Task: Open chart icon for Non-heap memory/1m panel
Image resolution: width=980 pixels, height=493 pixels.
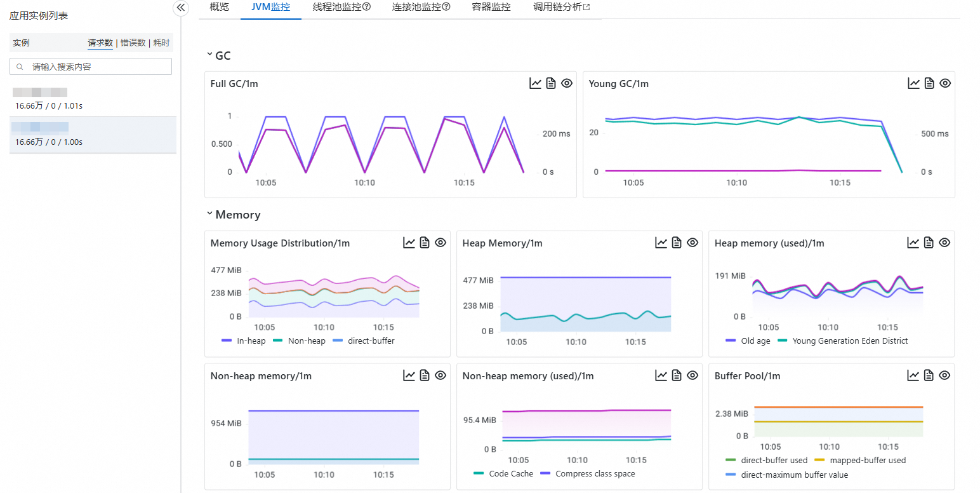Action: (x=409, y=375)
